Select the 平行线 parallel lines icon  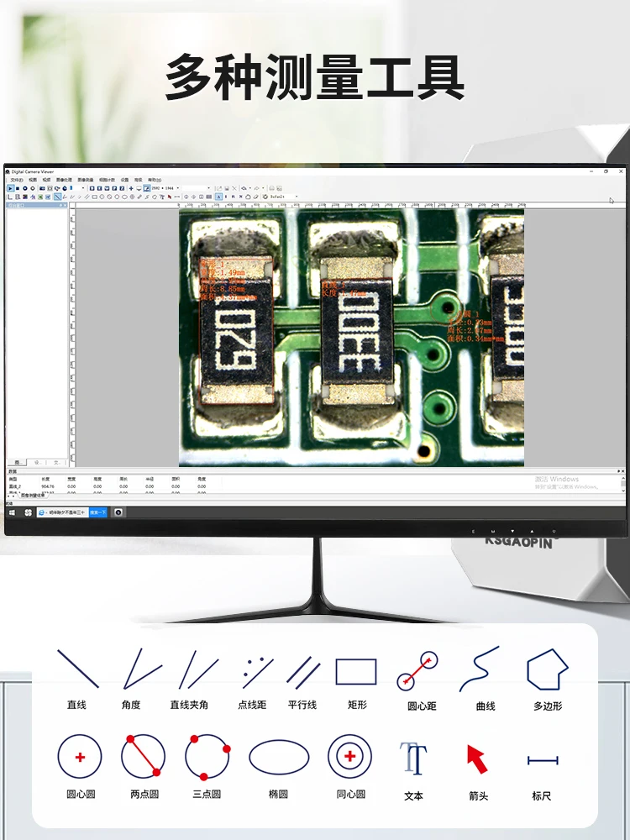point(303,673)
